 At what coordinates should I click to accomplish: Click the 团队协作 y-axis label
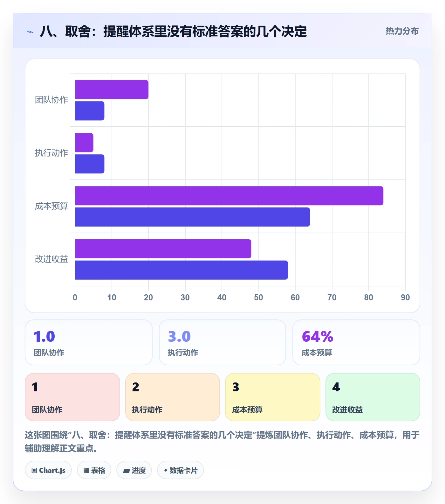coord(51,100)
